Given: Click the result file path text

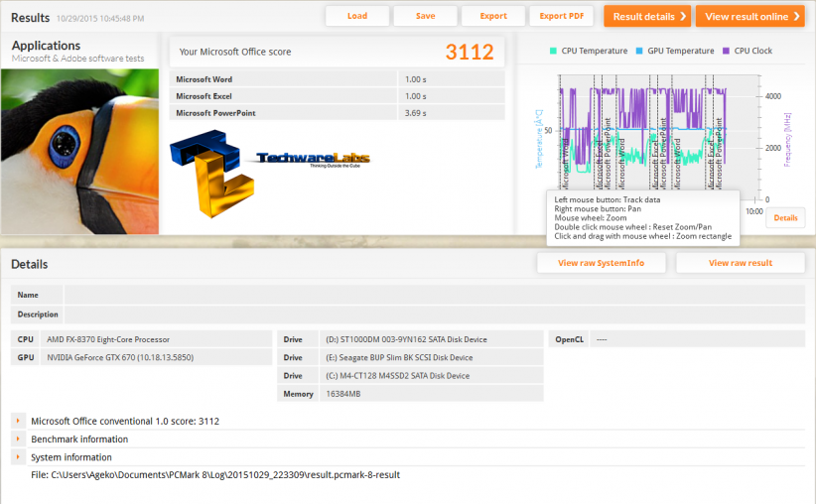Looking at the screenshot, I should coord(215,475).
